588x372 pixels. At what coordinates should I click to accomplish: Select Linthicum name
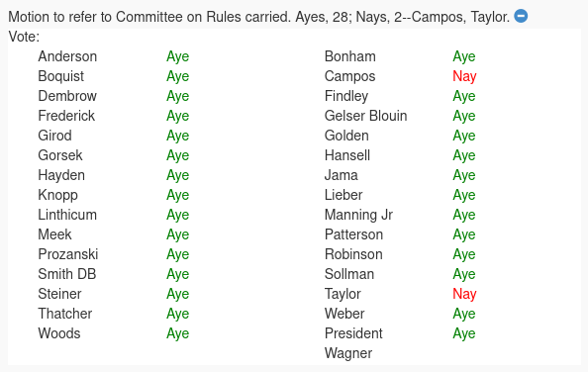67,215
